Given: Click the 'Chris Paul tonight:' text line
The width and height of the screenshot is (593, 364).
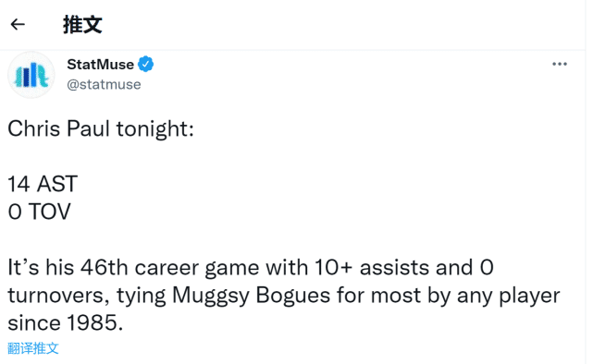Looking at the screenshot, I should pyautogui.click(x=101, y=129).
